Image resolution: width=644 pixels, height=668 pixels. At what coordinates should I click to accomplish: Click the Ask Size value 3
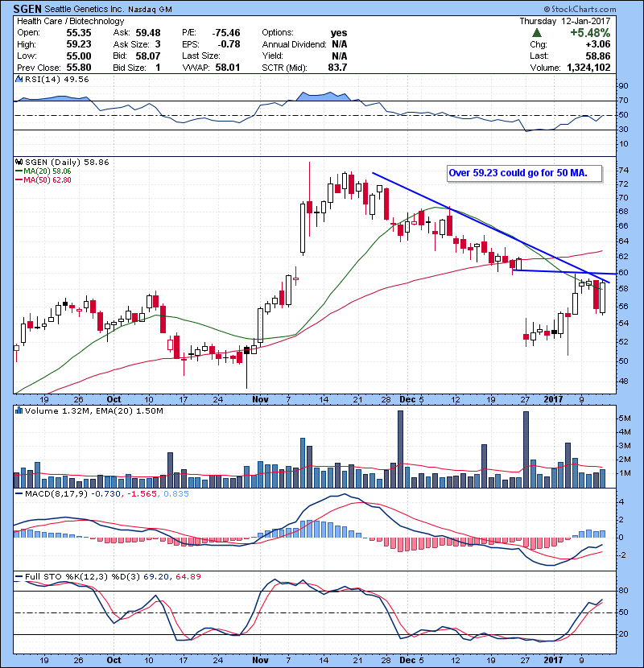coord(158,44)
